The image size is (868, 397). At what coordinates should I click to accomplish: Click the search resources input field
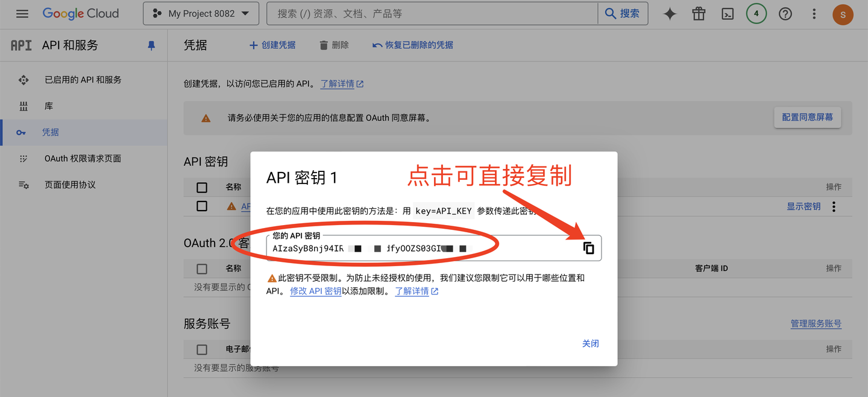click(432, 13)
